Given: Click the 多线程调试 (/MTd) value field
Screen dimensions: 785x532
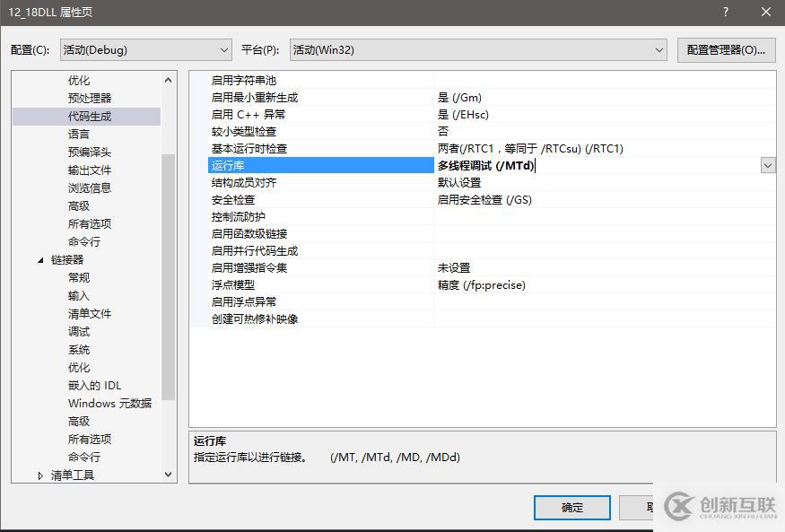Looking at the screenshot, I should point(597,166).
